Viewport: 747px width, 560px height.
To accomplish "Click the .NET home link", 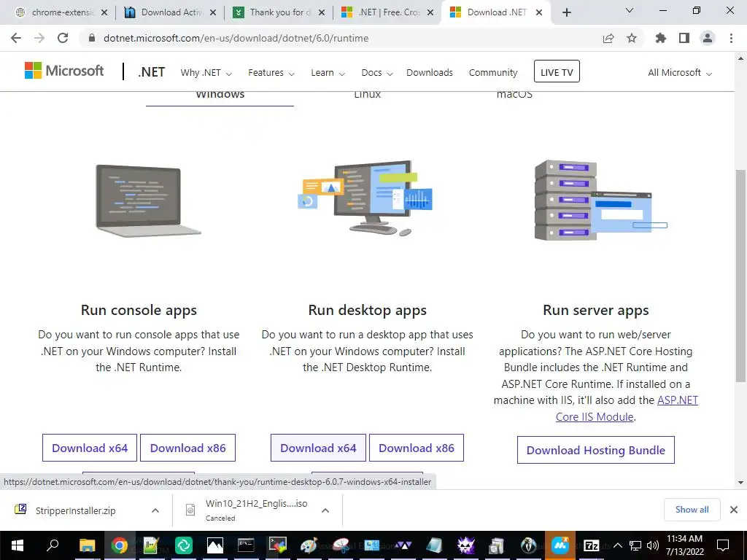I will [x=152, y=72].
